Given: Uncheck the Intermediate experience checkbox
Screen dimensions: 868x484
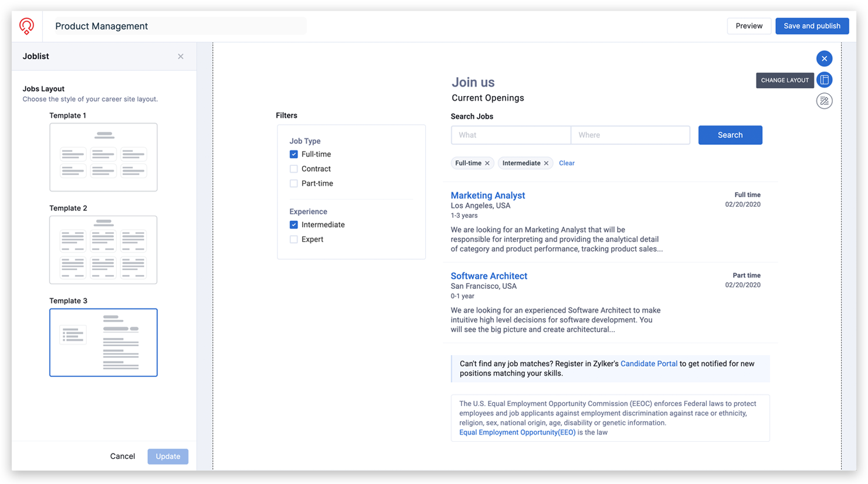Looking at the screenshot, I should click(294, 224).
